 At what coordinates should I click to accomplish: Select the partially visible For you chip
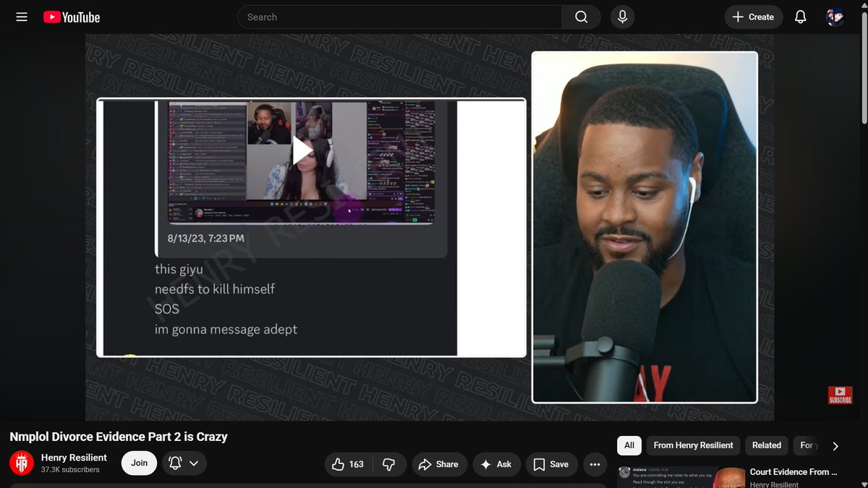[x=806, y=445]
